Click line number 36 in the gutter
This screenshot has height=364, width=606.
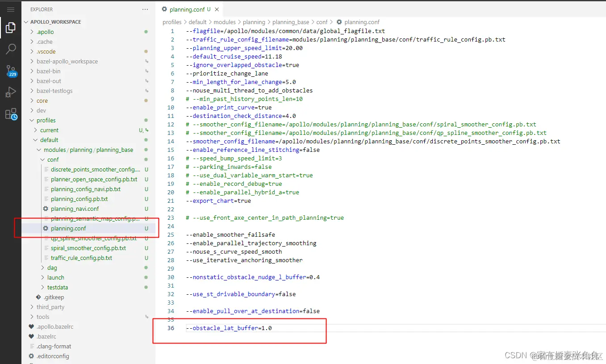tap(171, 328)
